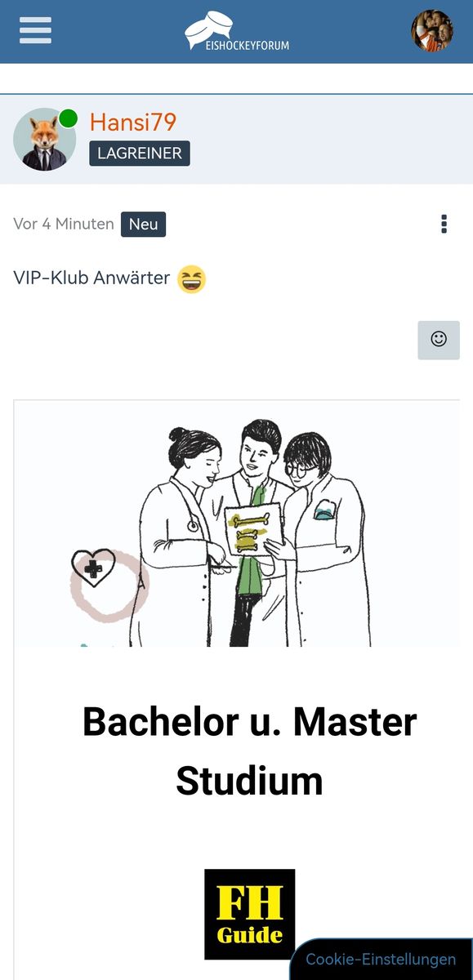Click the 'Studium' word in the ad

pos(249,781)
